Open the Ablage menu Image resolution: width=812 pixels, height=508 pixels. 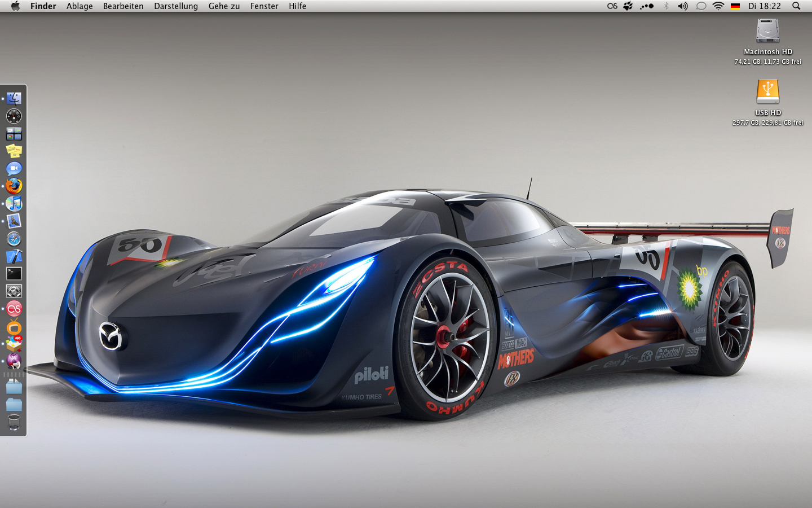pos(80,6)
